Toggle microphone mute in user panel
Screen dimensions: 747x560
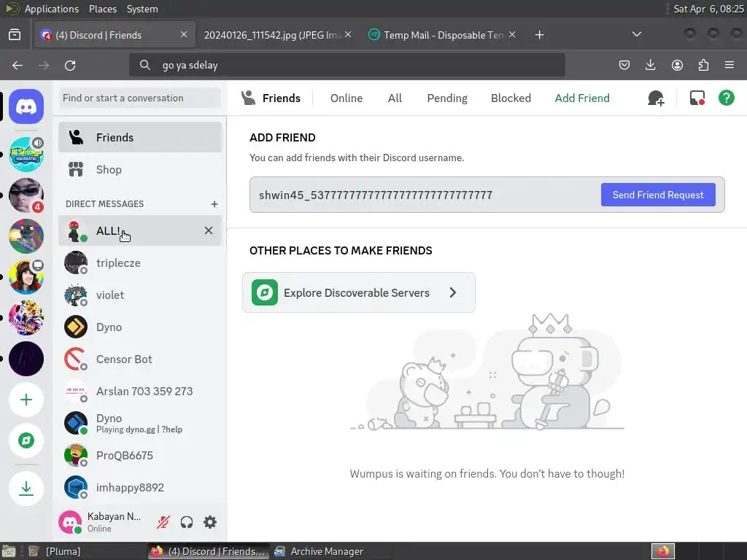163,522
